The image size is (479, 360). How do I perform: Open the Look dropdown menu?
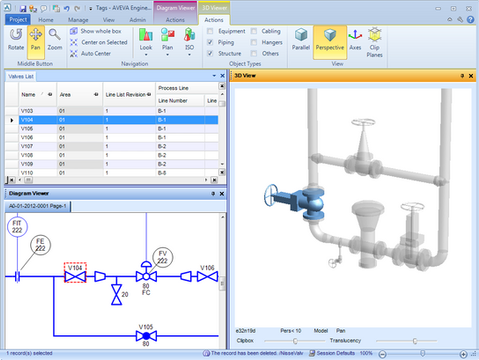pos(146,43)
